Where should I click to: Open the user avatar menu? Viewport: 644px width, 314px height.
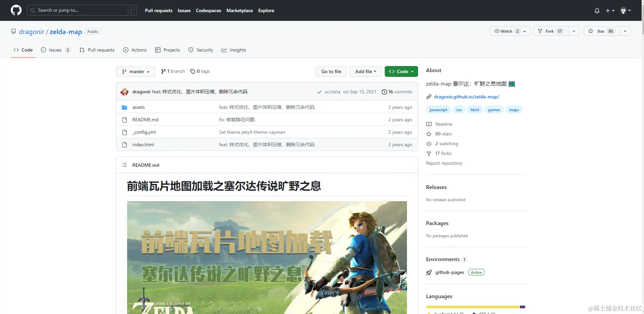[625, 11]
